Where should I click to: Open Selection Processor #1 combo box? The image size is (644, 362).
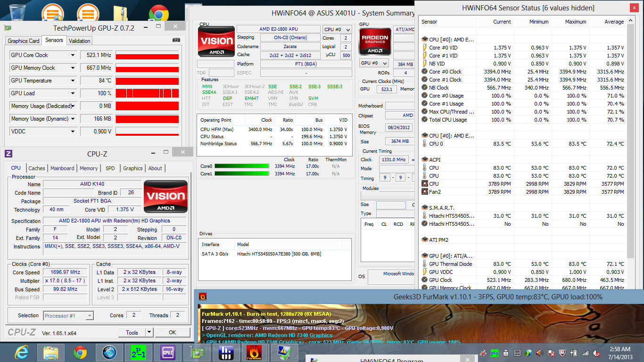(x=68, y=316)
